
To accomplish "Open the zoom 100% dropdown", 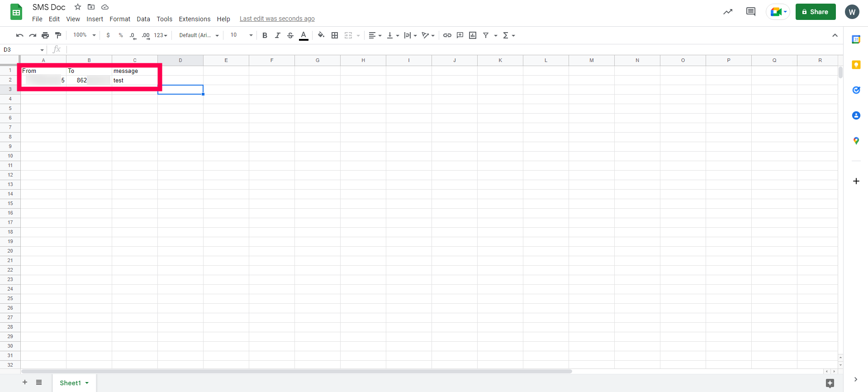I will (x=85, y=35).
